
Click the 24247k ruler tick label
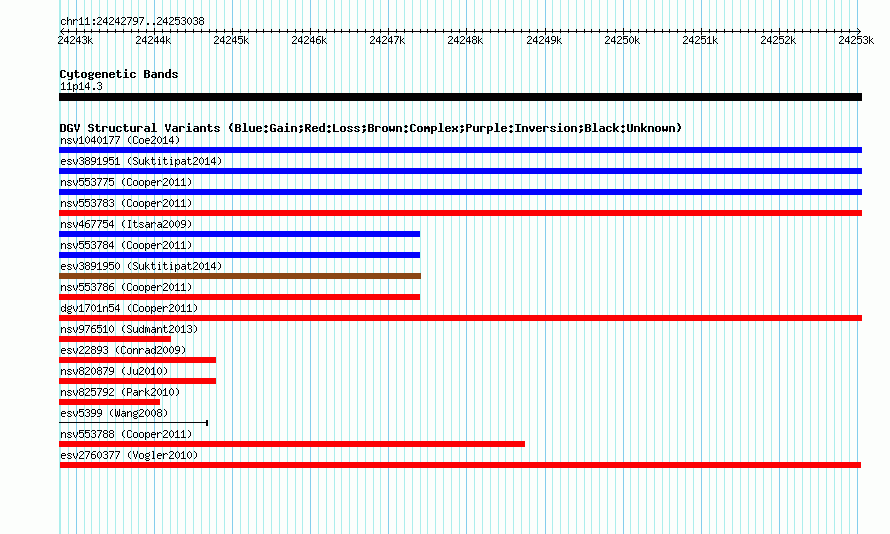click(387, 40)
